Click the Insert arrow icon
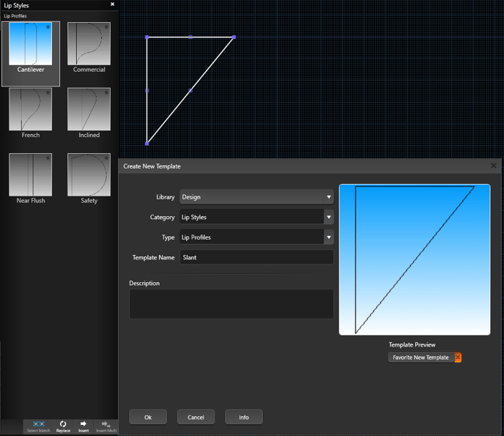 (x=84, y=424)
